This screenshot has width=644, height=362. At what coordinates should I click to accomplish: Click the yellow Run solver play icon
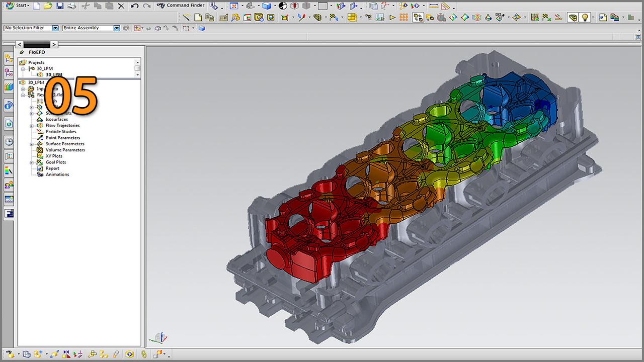pos(392,18)
